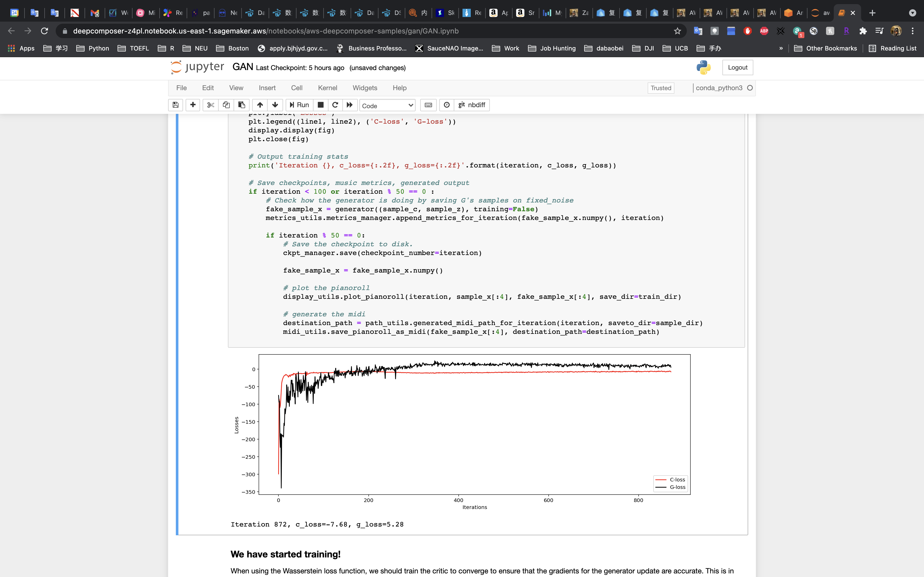Copy selected cells icon
The height and width of the screenshot is (577, 924).
click(x=226, y=105)
